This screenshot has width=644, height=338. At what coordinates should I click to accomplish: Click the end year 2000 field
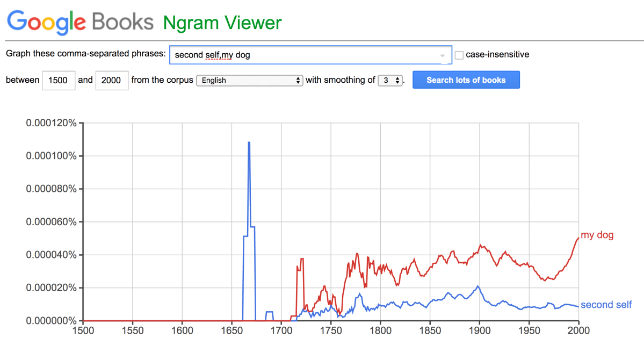[112, 81]
